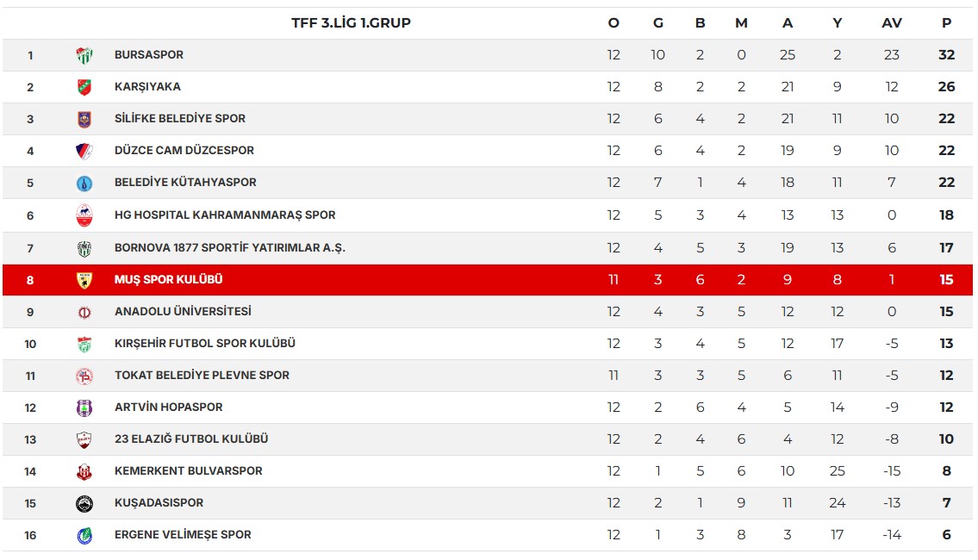Open the BURSASPOR team link
This screenshot has height=560, width=978.
pyautogui.click(x=149, y=55)
